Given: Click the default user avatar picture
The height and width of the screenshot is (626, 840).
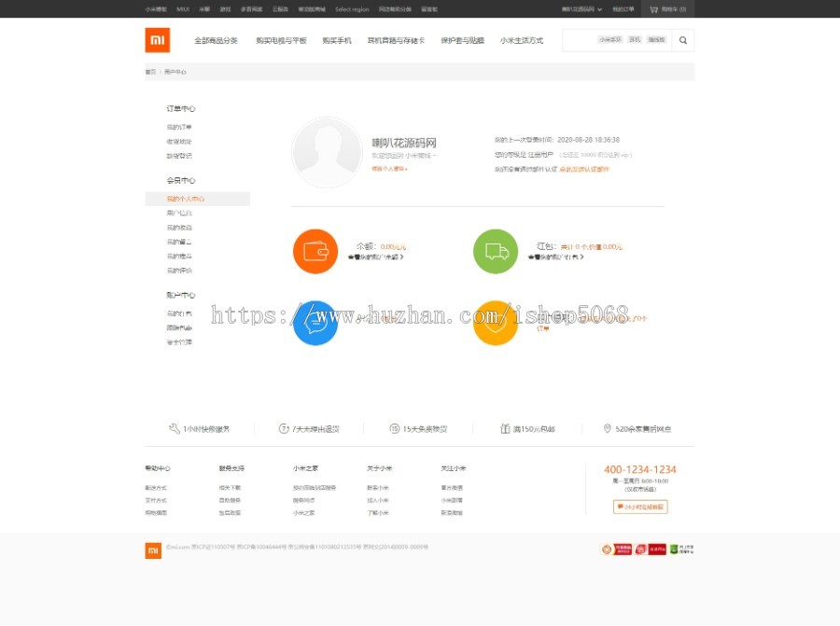Looking at the screenshot, I should (x=327, y=153).
